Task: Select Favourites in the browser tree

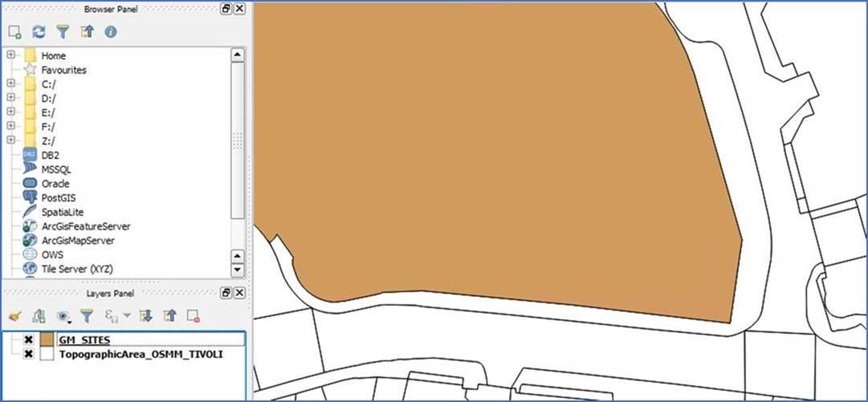Action: coord(63,71)
